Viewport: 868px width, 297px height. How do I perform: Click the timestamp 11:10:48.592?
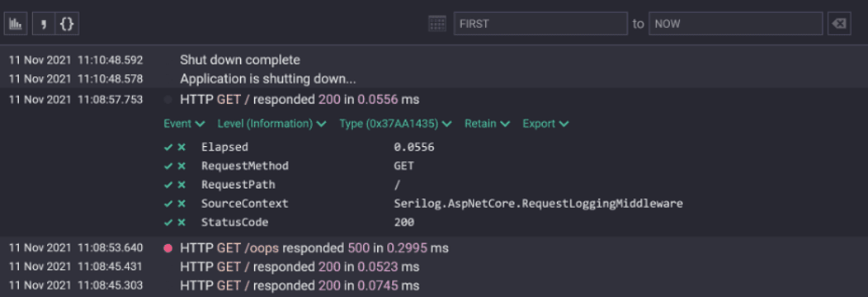[111, 60]
